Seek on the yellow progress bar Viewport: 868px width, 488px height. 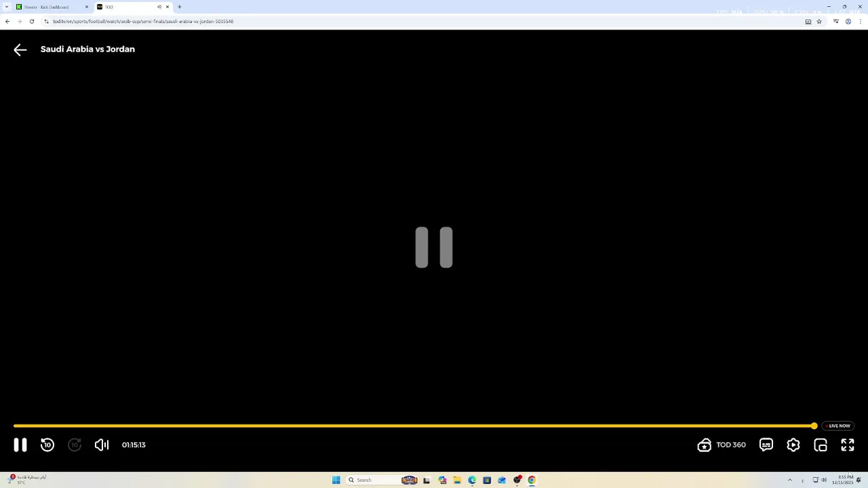(x=414, y=426)
